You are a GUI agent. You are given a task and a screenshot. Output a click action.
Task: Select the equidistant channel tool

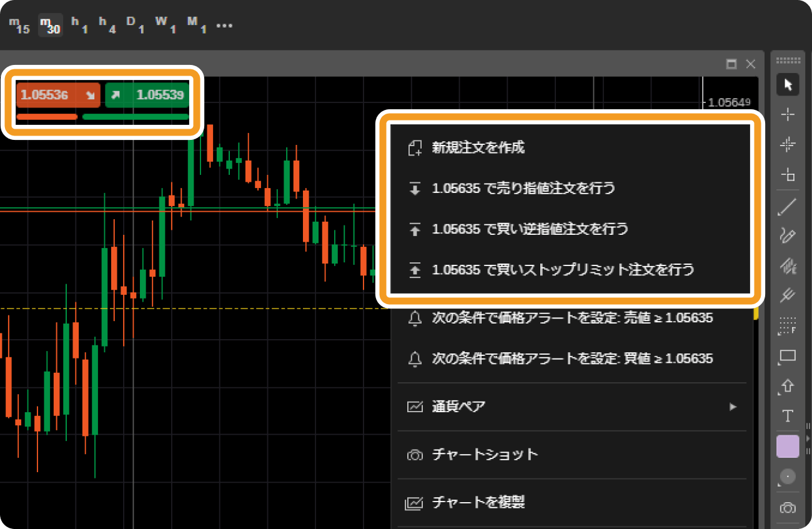[x=788, y=267]
